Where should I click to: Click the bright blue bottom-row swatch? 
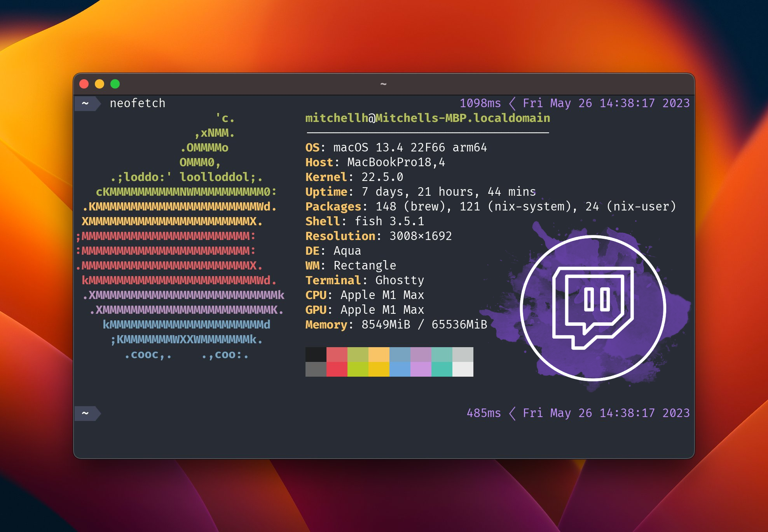400,369
